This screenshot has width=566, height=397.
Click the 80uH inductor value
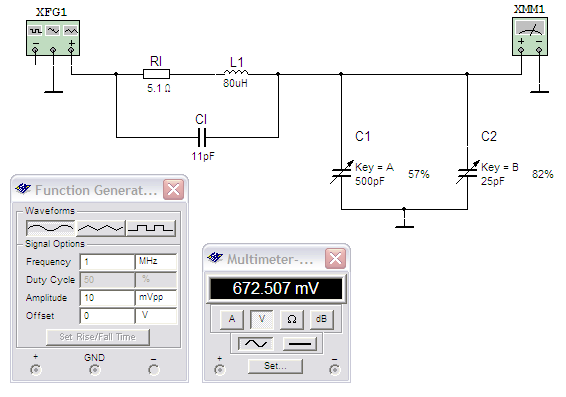tap(235, 83)
